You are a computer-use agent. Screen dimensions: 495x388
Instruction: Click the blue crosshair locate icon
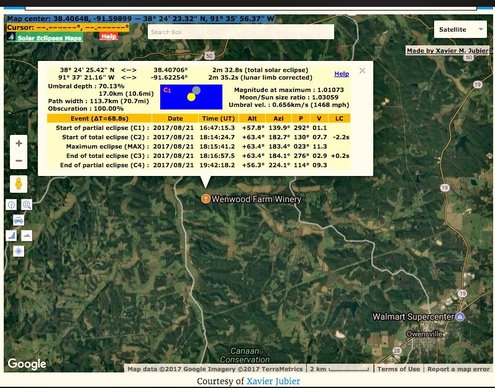(19, 251)
